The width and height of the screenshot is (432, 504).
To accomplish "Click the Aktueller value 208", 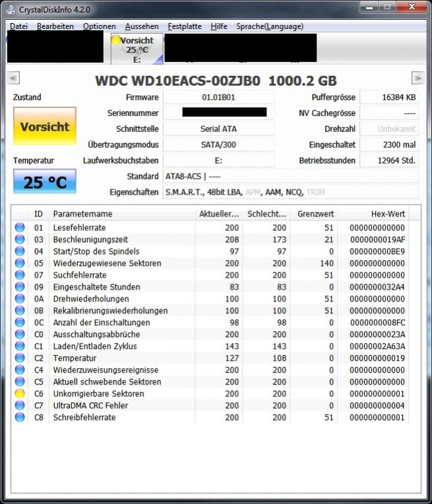I will pyautogui.click(x=231, y=239).
